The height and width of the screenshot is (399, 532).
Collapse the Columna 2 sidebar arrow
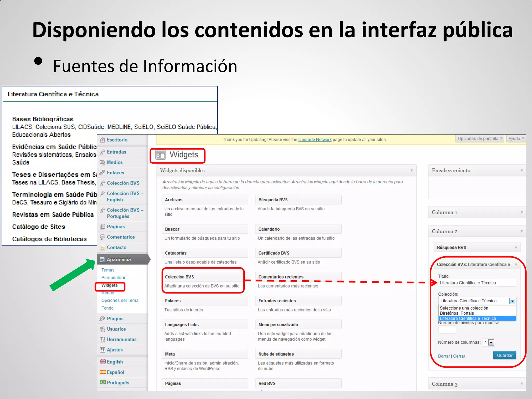[522, 231]
